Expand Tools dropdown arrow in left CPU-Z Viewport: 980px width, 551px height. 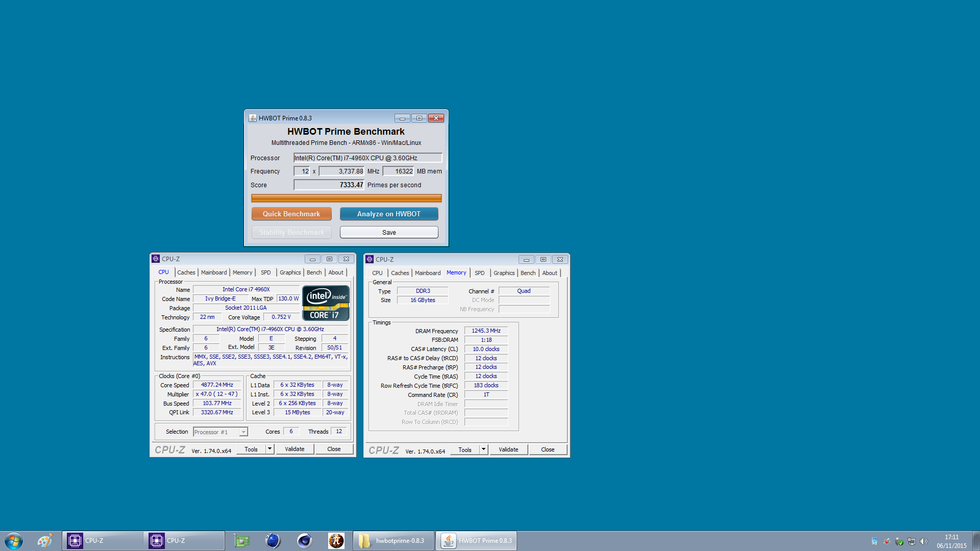(x=269, y=449)
